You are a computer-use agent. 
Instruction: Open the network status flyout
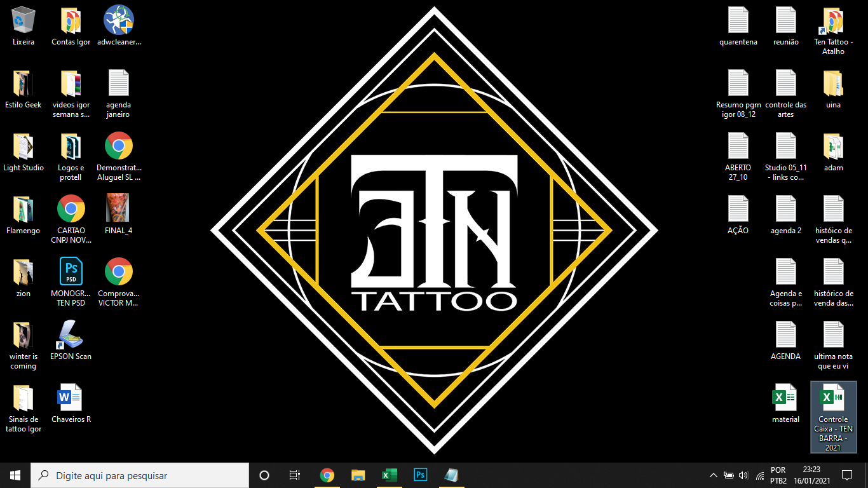(760, 475)
